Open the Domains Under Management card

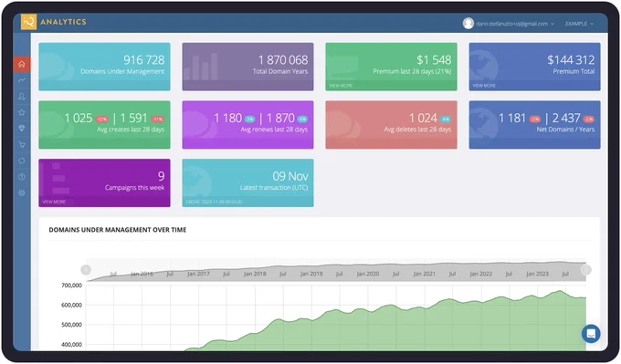click(104, 67)
